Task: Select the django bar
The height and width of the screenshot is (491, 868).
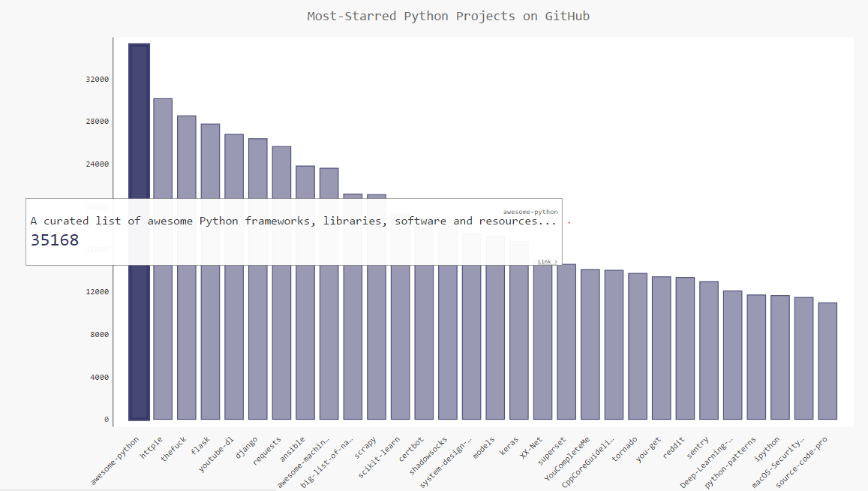Action: [x=258, y=279]
